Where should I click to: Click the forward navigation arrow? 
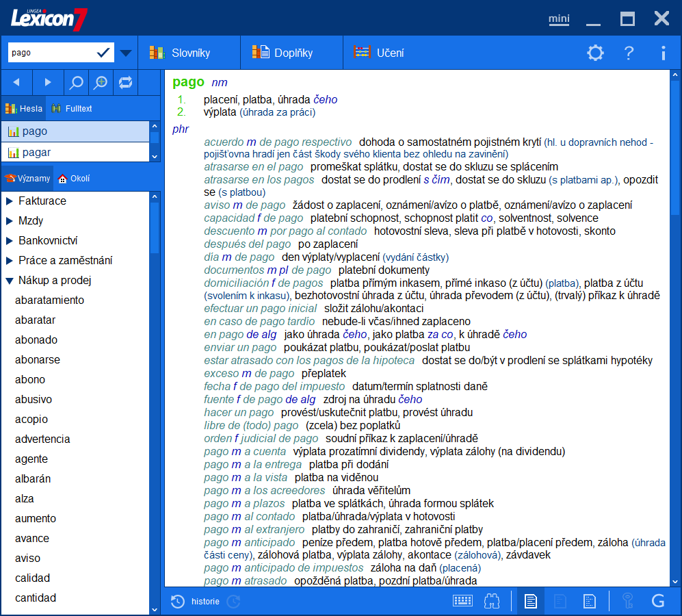48,82
